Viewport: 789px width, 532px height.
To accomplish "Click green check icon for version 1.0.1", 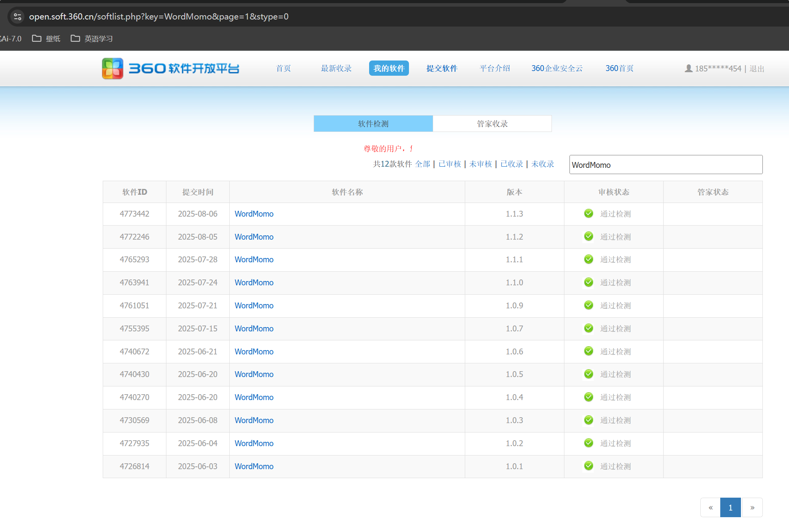I will [589, 466].
